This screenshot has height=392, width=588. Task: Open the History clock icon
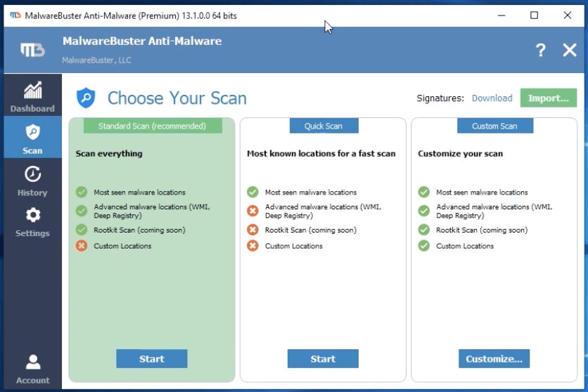pos(32,174)
